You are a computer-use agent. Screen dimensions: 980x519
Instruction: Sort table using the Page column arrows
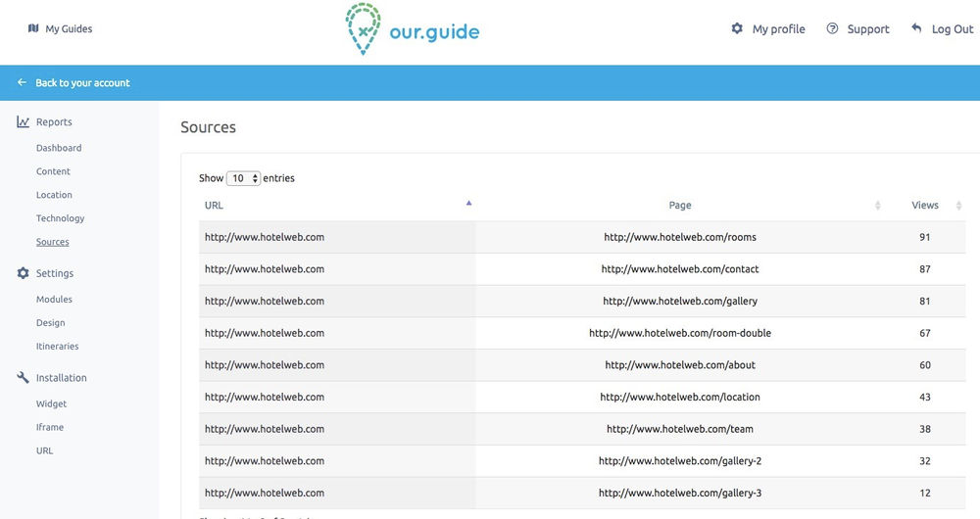877,205
